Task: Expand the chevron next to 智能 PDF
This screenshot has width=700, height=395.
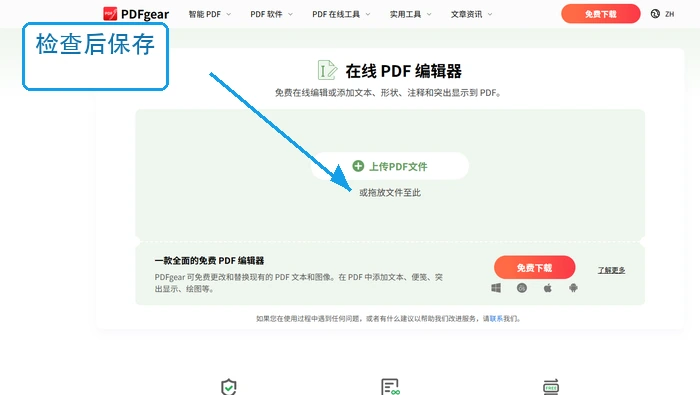Action: (x=229, y=14)
